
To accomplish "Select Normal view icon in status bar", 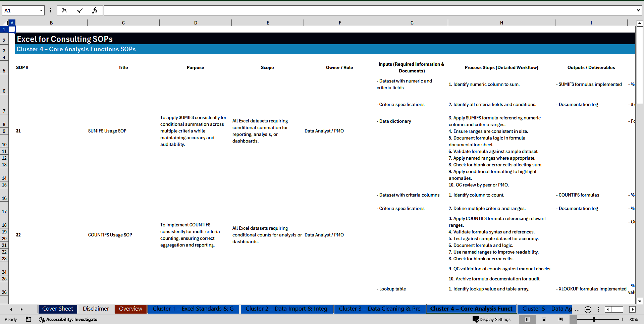I will click(527, 319).
